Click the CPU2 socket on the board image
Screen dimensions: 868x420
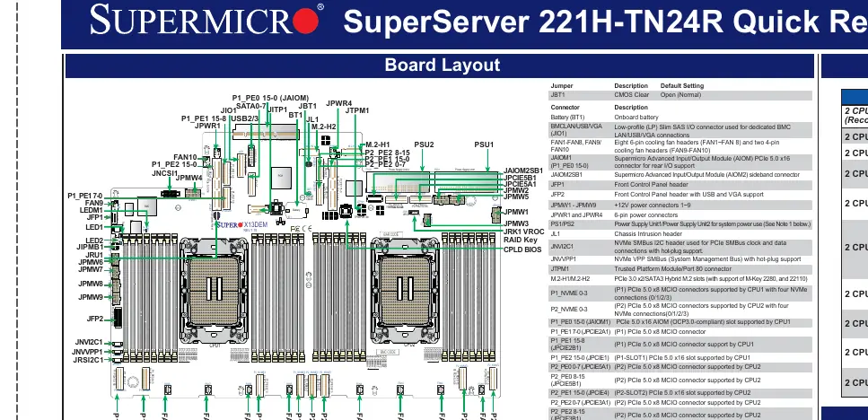click(x=405, y=291)
